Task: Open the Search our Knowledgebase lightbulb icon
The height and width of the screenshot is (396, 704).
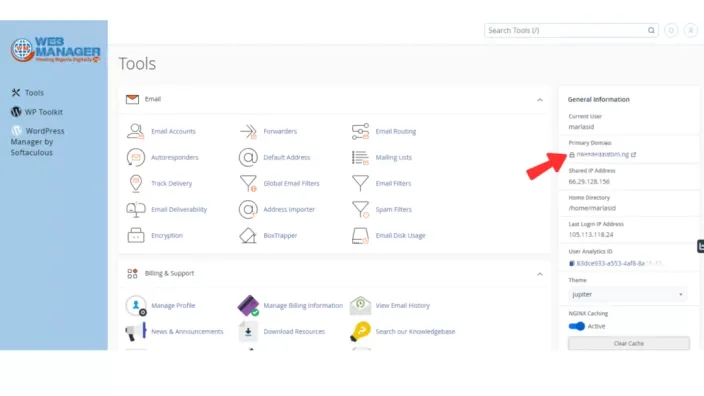Action: click(360, 331)
